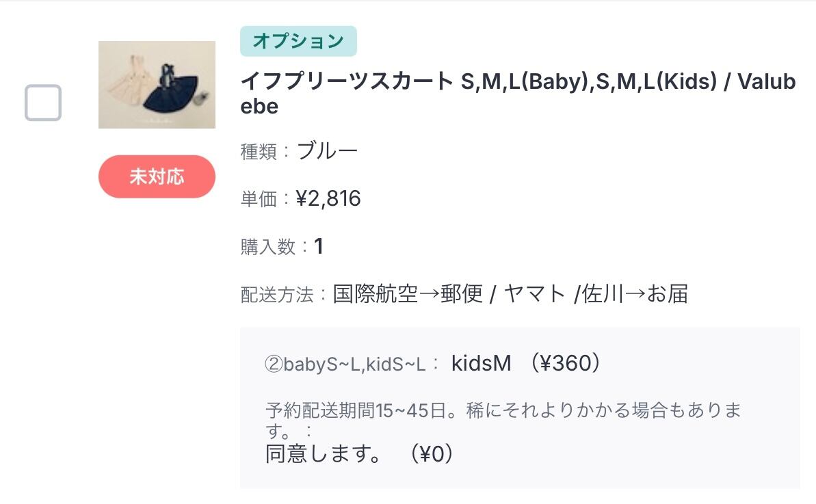Click the 購入数 label
Screen dimensions: 816x504
[x=268, y=246]
